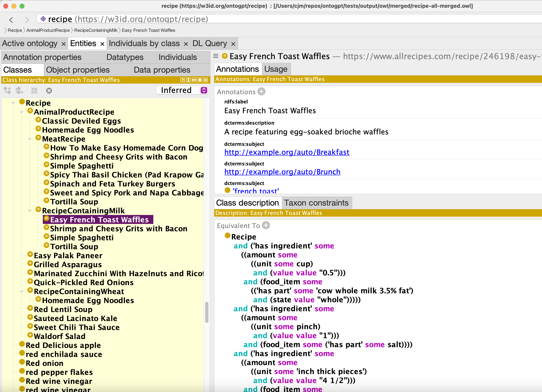Open the example.org/auto/Breakfast link
This screenshot has height=392, width=542.
(286, 152)
